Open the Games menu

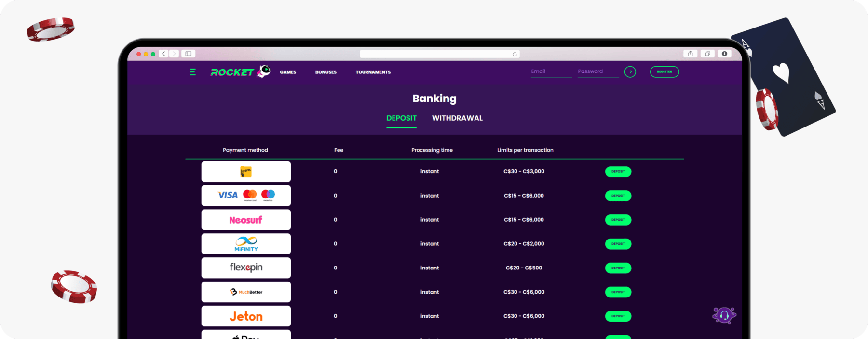click(x=288, y=72)
